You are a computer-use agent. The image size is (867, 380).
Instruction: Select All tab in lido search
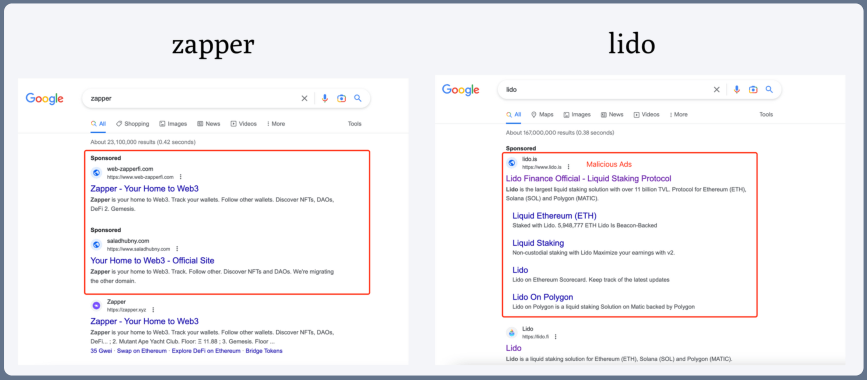pyautogui.click(x=514, y=114)
